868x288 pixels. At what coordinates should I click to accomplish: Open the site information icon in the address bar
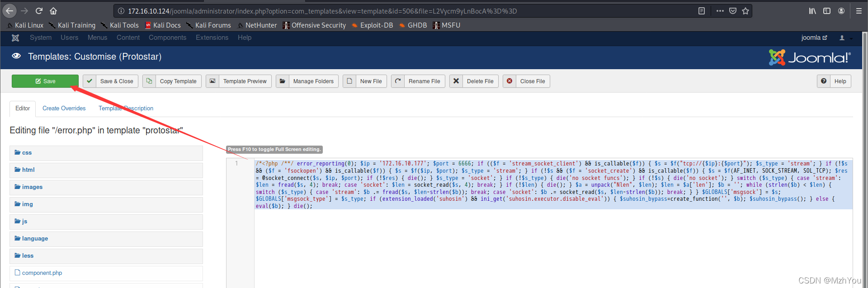point(121,11)
